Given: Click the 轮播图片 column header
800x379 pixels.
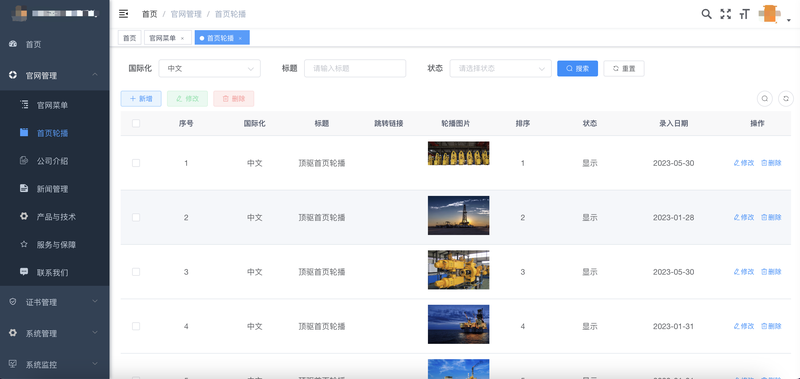Looking at the screenshot, I should 456,123.
